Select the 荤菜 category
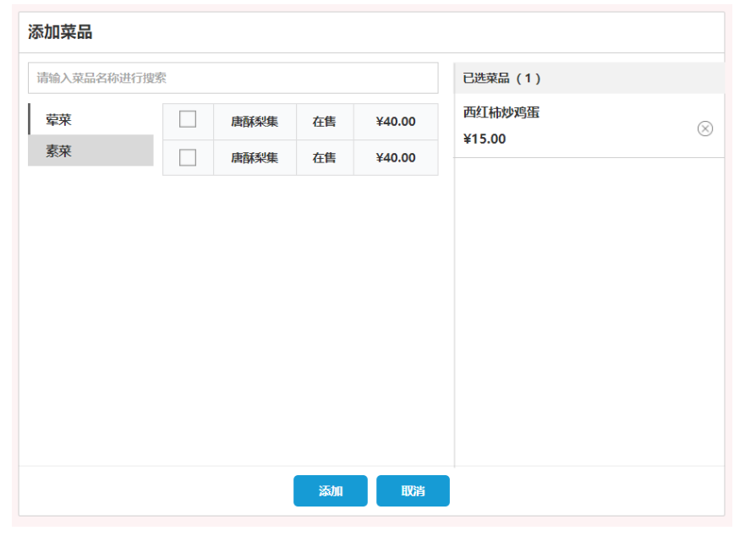This screenshot has height=536, width=756. [x=91, y=119]
